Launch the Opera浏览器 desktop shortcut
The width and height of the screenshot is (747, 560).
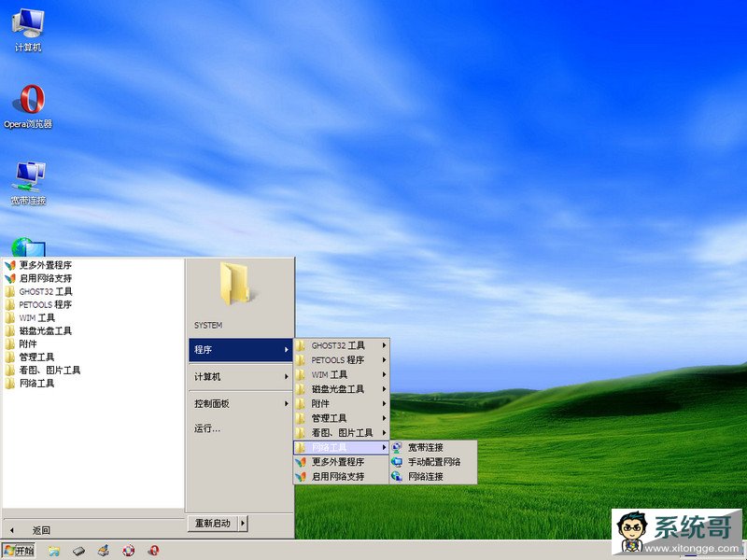(28, 106)
